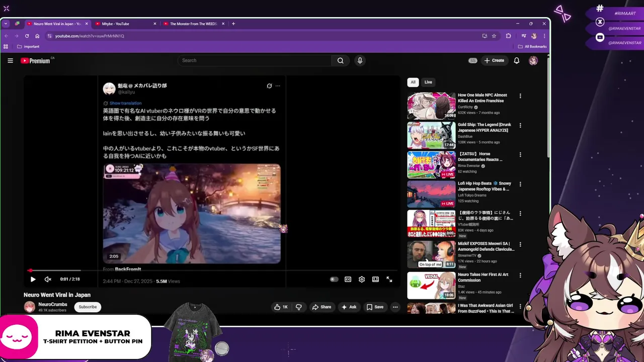Open the player settings gear
This screenshot has height=362, width=644.
point(361,279)
